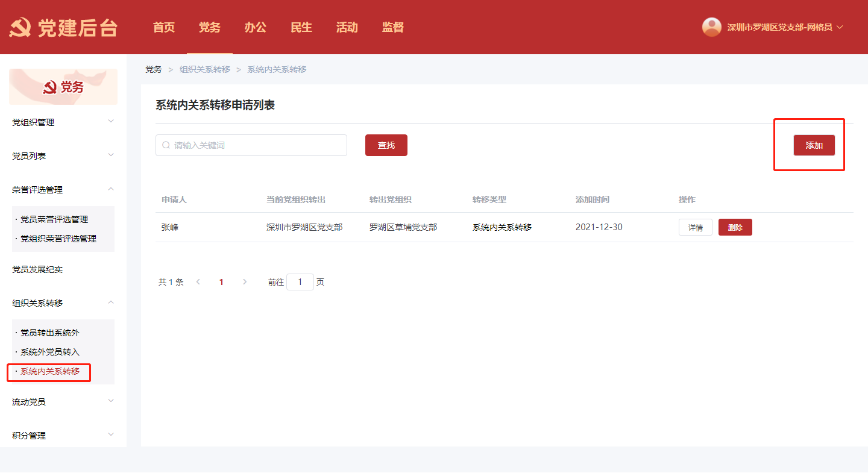This screenshot has height=473, width=868.
Task: Click the 党务 sidebar banner image
Action: (63, 87)
